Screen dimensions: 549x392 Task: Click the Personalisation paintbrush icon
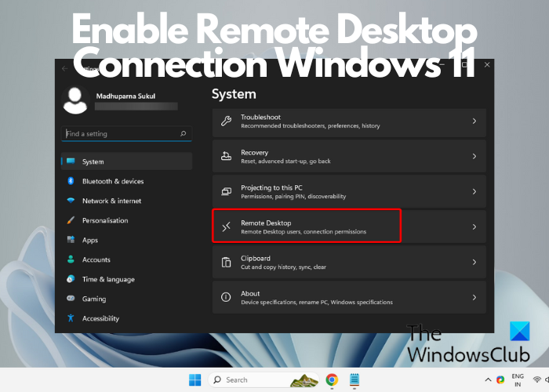coord(71,220)
